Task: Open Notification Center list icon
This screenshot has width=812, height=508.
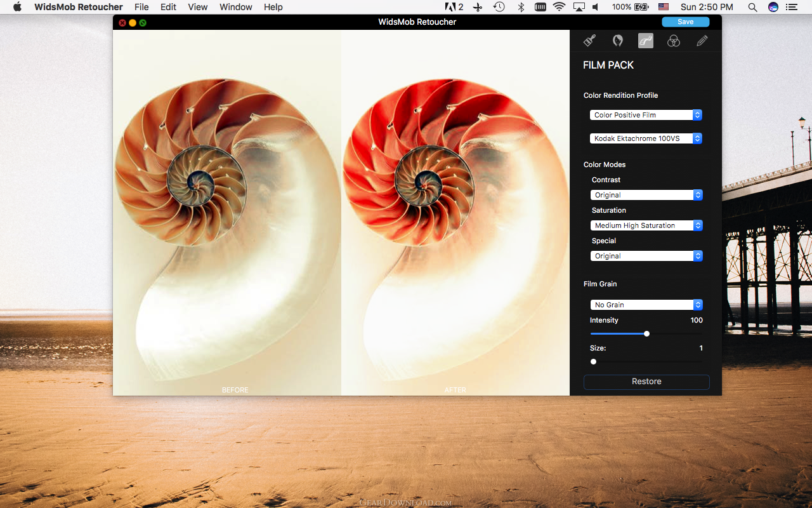Action: coord(791,7)
